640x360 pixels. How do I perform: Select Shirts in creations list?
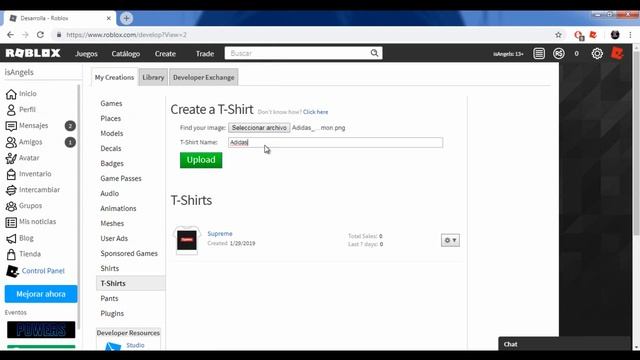click(110, 269)
